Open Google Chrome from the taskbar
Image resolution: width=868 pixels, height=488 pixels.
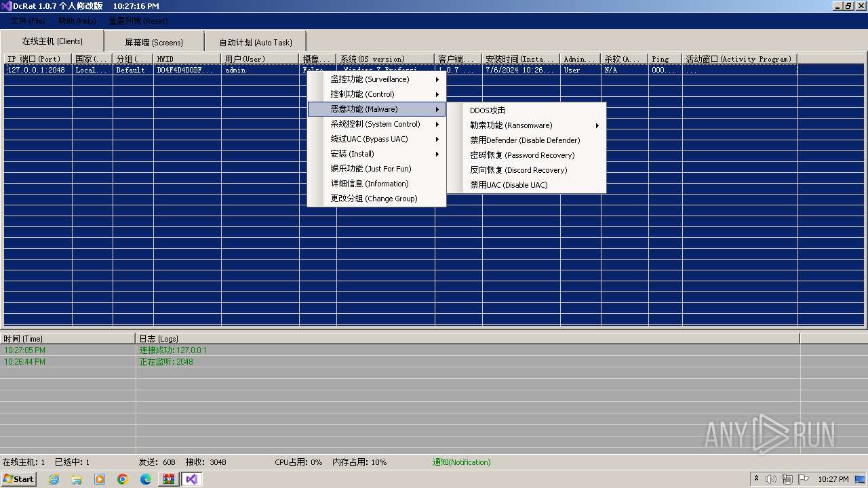pos(123,479)
